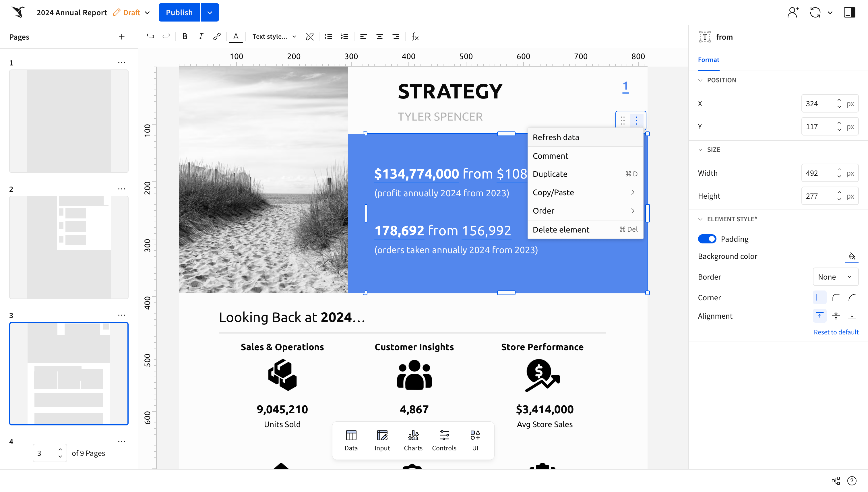868x492 pixels.
Task: Click the Bold formatting icon
Action: click(x=185, y=36)
